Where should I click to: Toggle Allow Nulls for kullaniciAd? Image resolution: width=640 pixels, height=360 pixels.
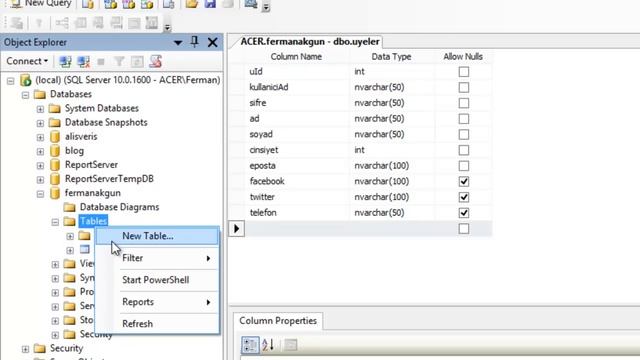[464, 87]
